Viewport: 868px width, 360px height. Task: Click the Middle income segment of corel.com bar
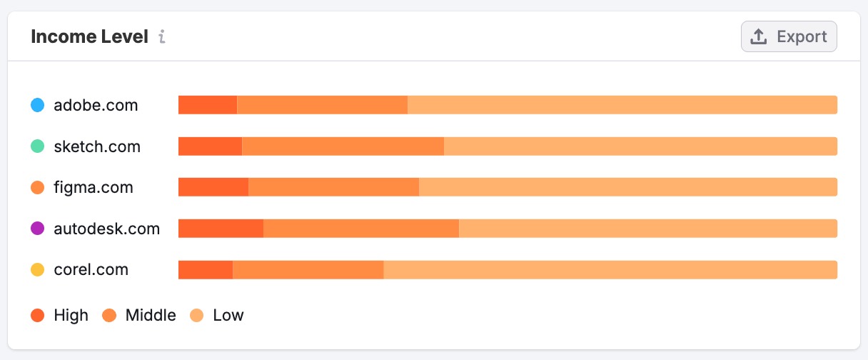308,270
